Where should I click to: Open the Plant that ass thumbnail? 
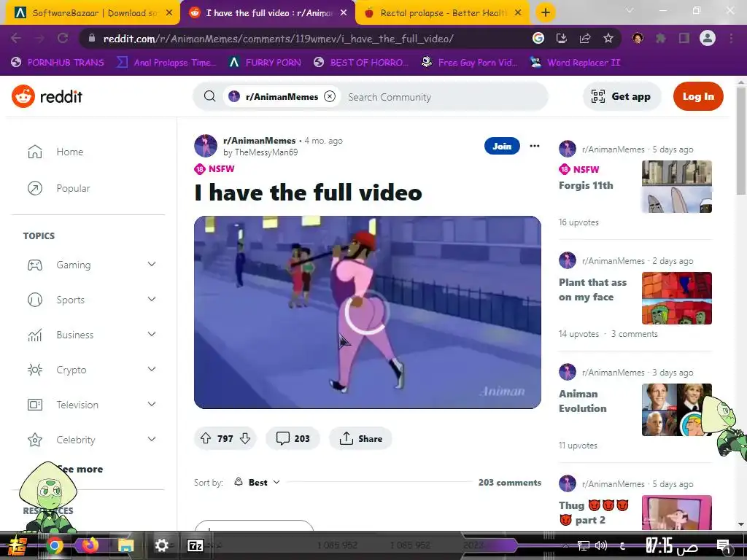676,298
